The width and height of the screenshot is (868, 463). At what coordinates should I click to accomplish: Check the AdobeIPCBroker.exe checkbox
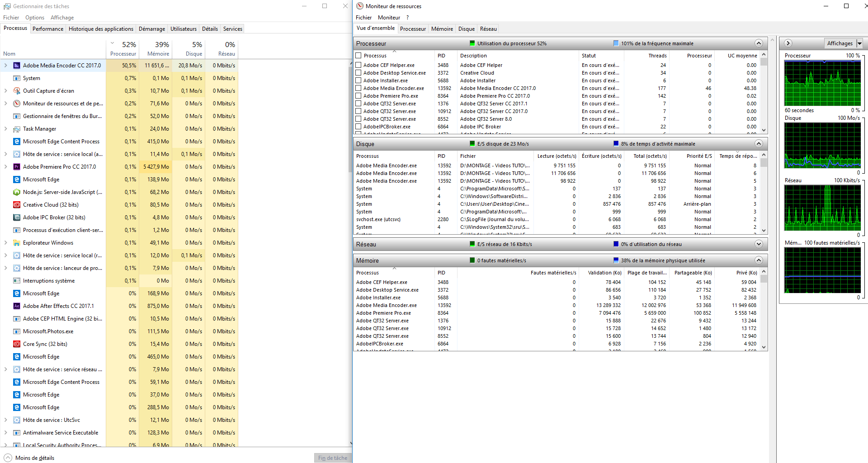tap(359, 127)
